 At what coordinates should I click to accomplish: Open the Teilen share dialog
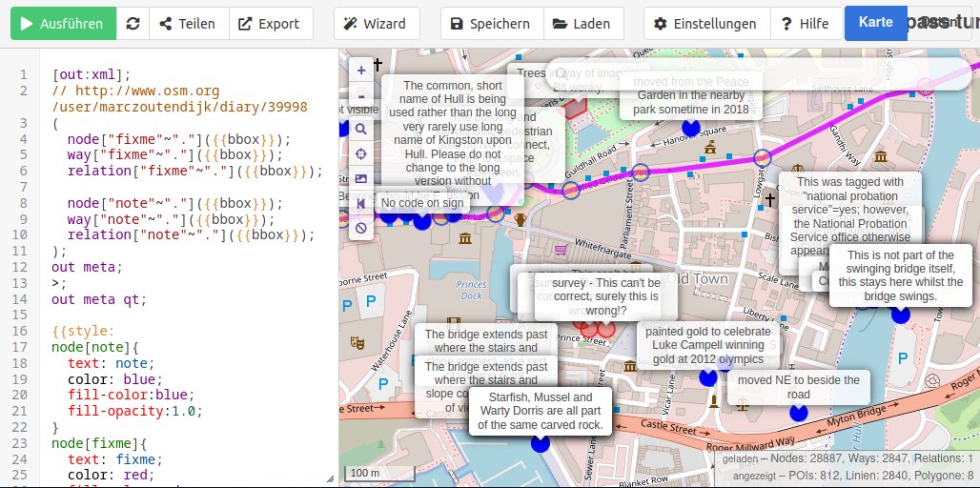tap(189, 24)
